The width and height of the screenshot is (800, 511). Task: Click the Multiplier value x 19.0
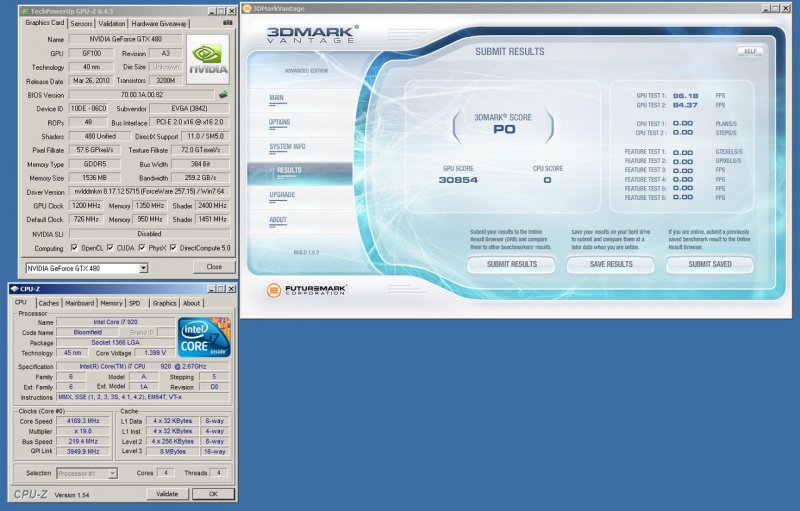(x=83, y=431)
